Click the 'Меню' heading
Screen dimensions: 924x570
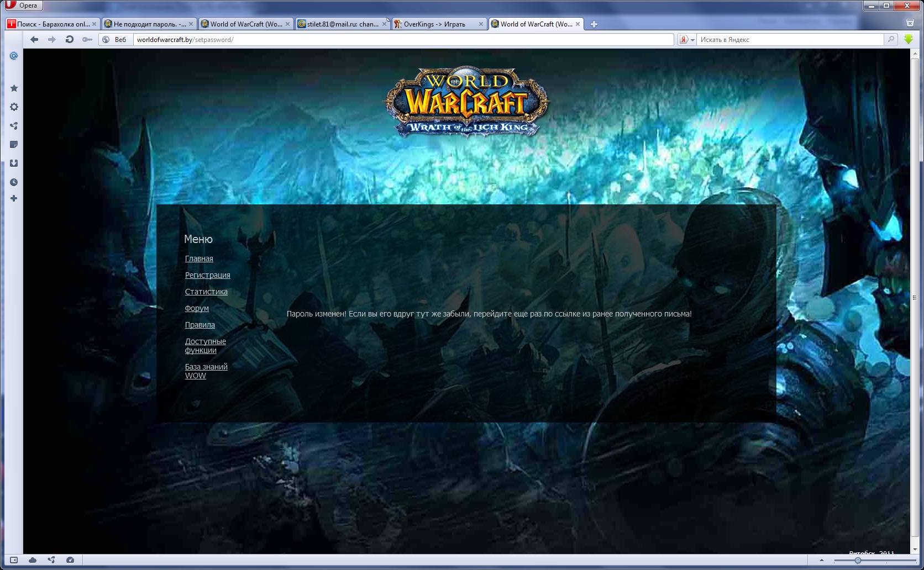point(198,239)
